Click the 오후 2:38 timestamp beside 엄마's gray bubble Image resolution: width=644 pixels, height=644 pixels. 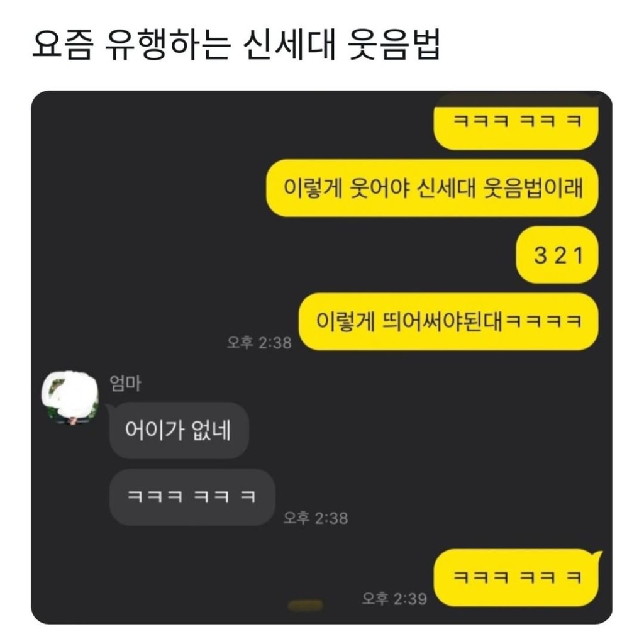point(316,518)
